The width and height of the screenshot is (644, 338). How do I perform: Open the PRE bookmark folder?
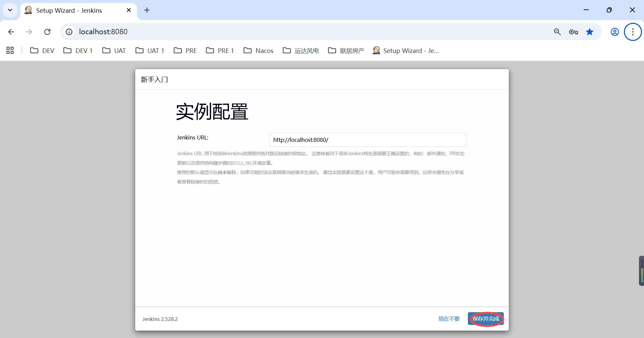185,51
